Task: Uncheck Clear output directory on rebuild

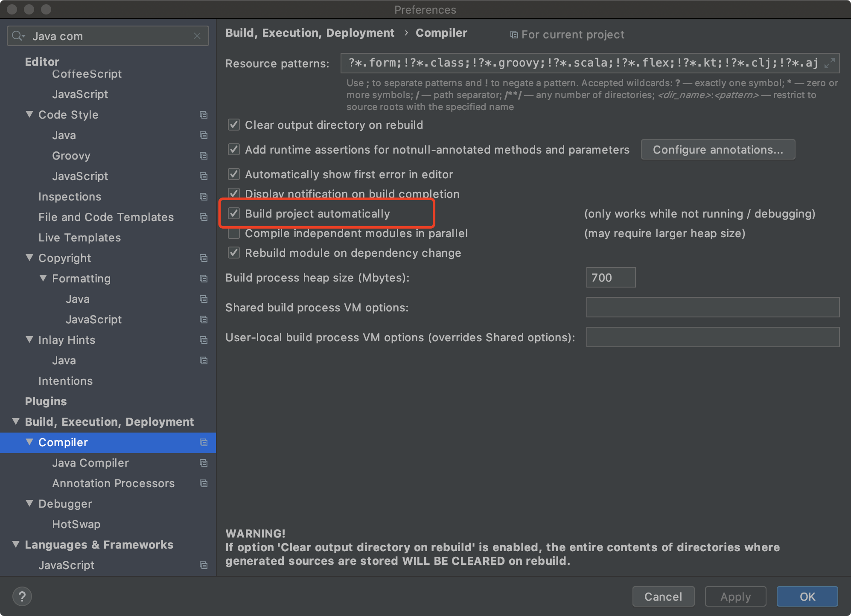Action: coord(234,125)
